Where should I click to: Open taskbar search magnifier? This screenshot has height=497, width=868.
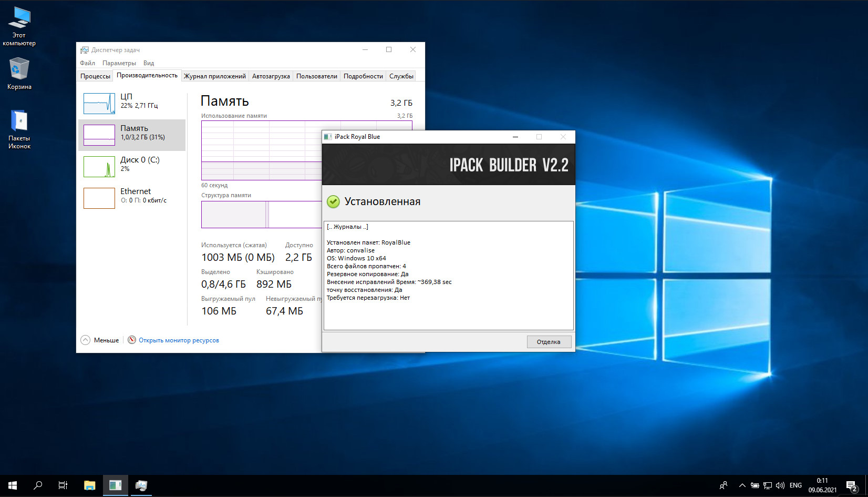tap(38, 485)
